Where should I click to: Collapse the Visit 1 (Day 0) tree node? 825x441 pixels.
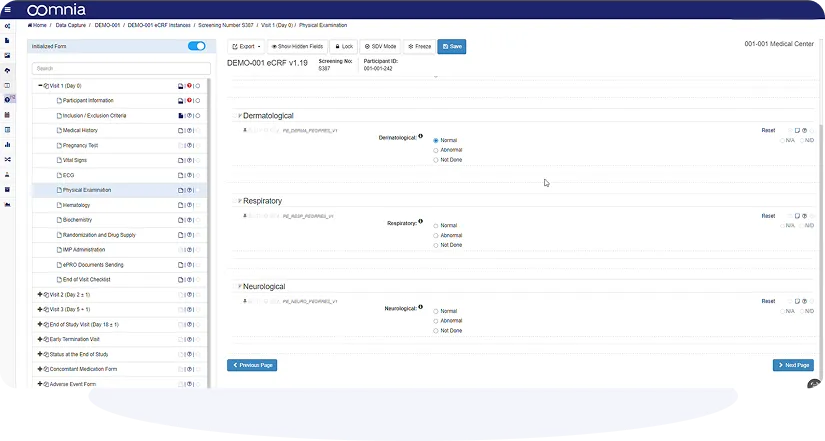coord(40,86)
